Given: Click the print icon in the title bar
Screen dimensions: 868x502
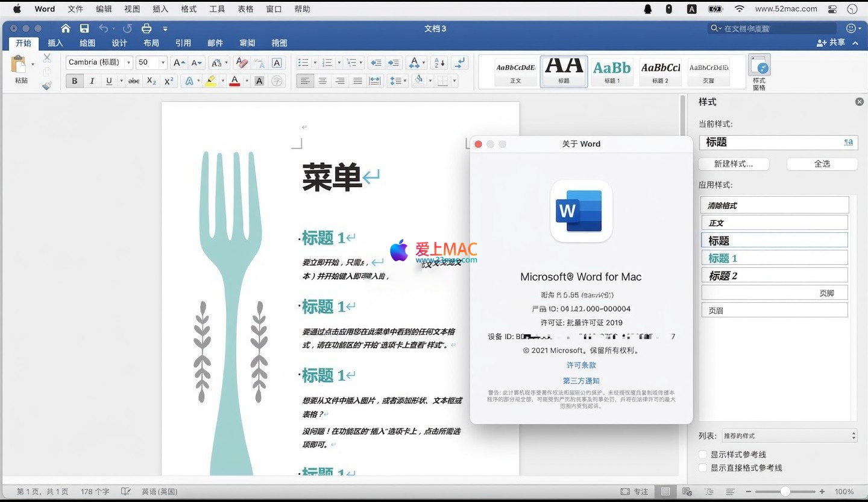Looking at the screenshot, I should [146, 28].
